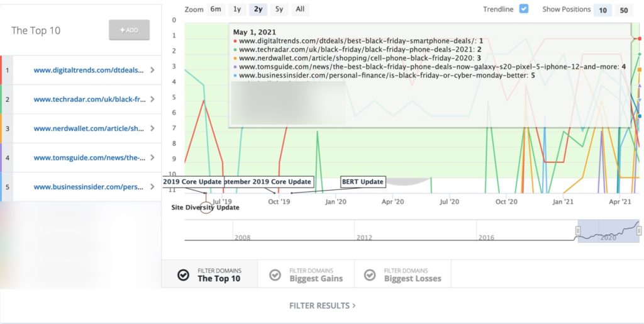Click right handle of range navigator
The image size is (644, 324).
(x=639, y=231)
